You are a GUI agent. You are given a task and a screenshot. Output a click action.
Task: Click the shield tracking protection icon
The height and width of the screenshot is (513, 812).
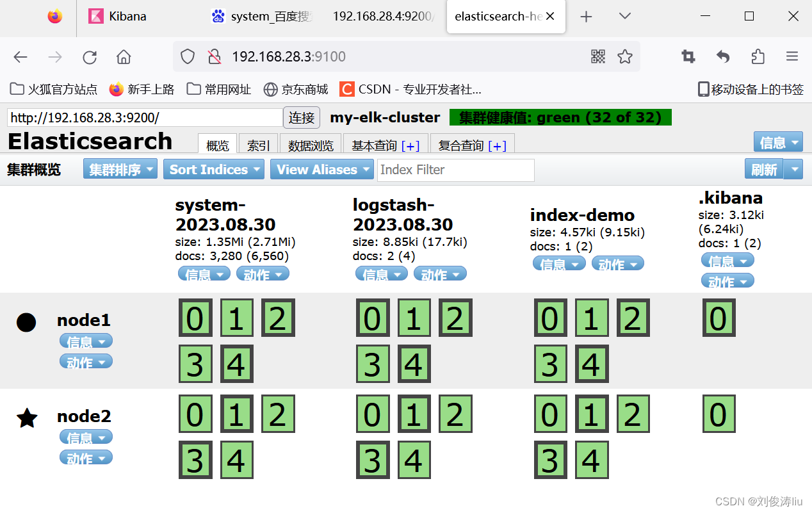pos(187,57)
